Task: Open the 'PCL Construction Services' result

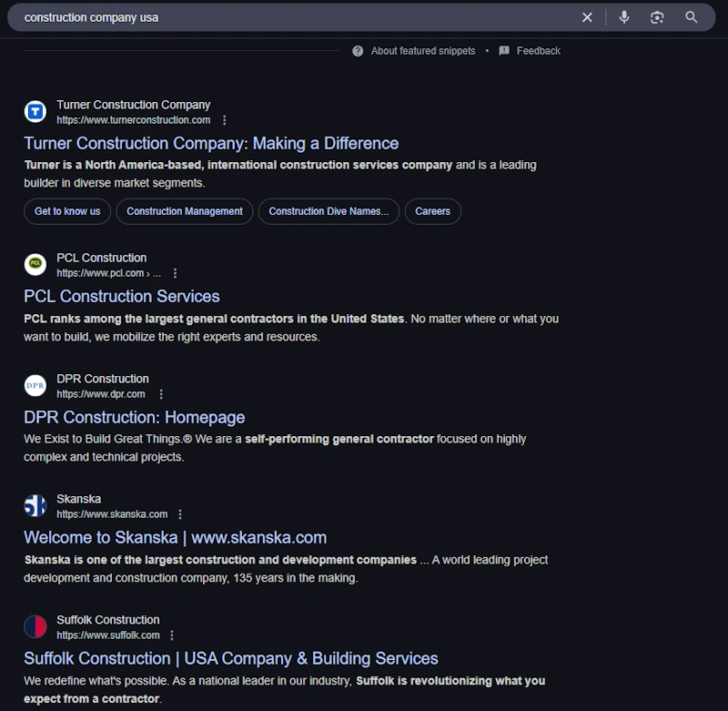Action: coord(122,296)
